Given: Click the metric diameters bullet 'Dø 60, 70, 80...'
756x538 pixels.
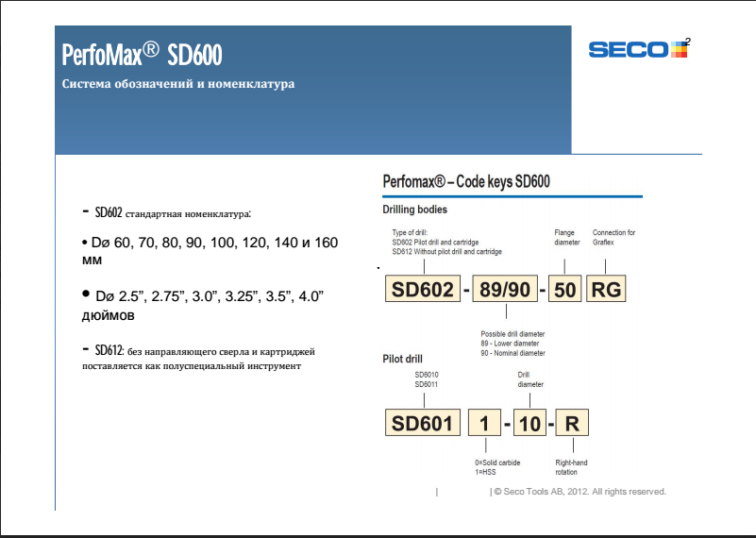Looking at the screenshot, I should 210,250.
